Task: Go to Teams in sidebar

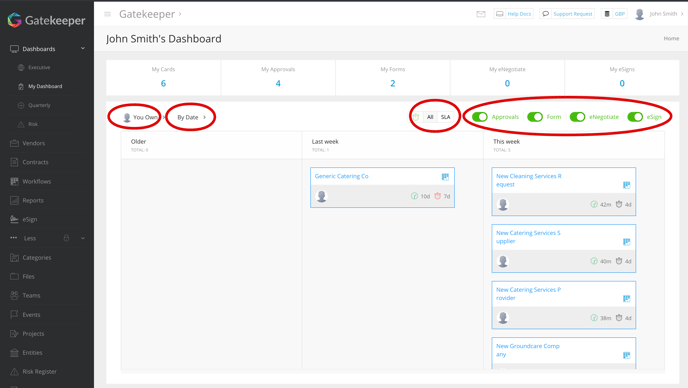Action: (x=31, y=295)
